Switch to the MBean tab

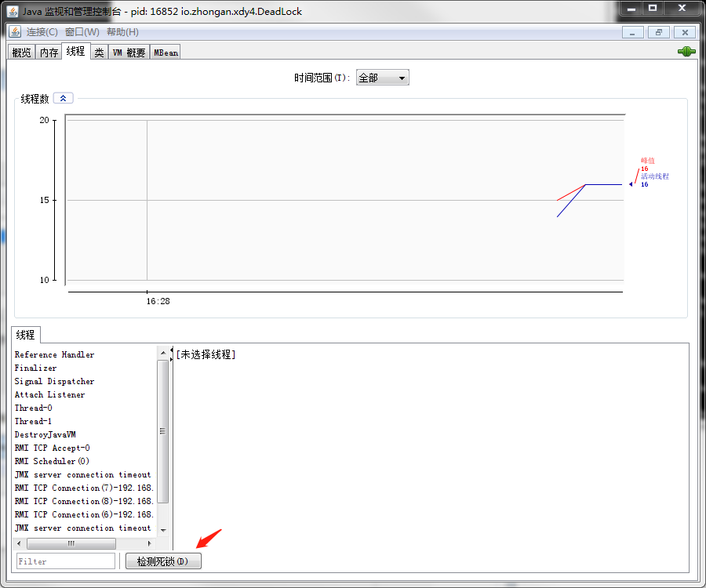coord(166,53)
